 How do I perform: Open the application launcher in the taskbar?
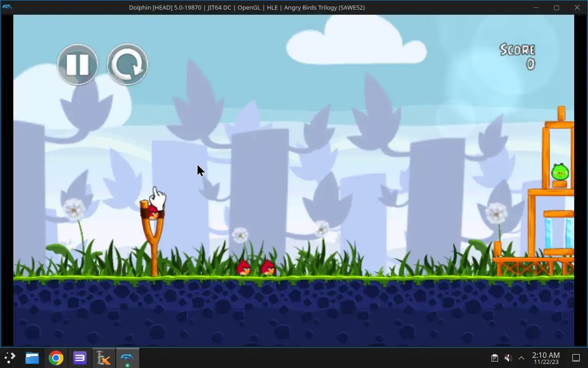10,358
